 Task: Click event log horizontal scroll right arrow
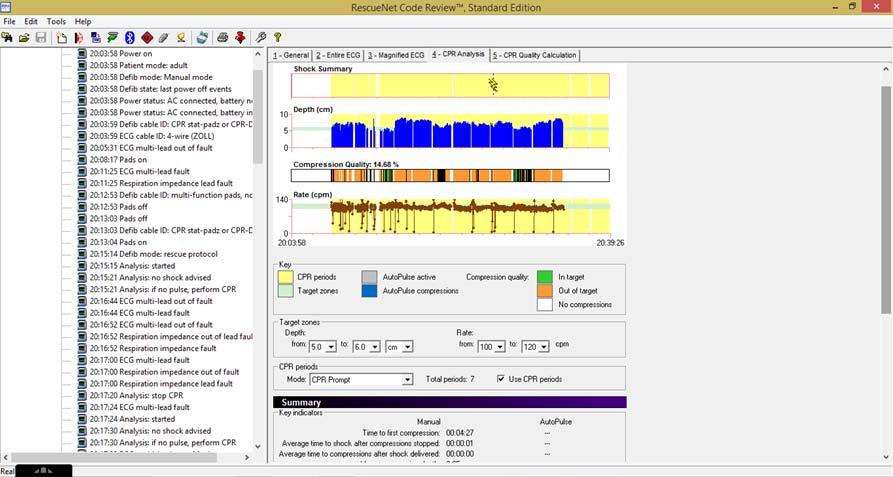point(247,457)
